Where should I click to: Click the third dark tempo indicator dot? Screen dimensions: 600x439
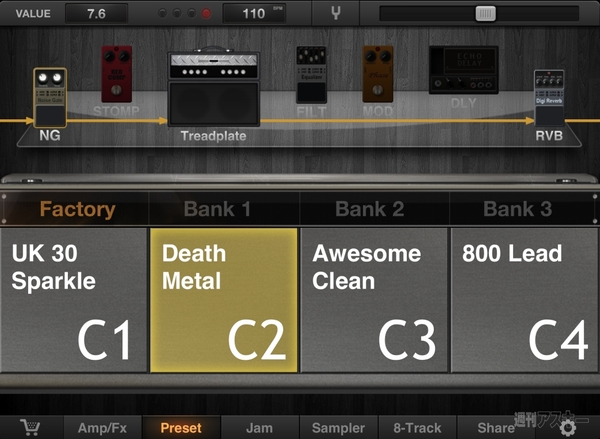click(192, 14)
